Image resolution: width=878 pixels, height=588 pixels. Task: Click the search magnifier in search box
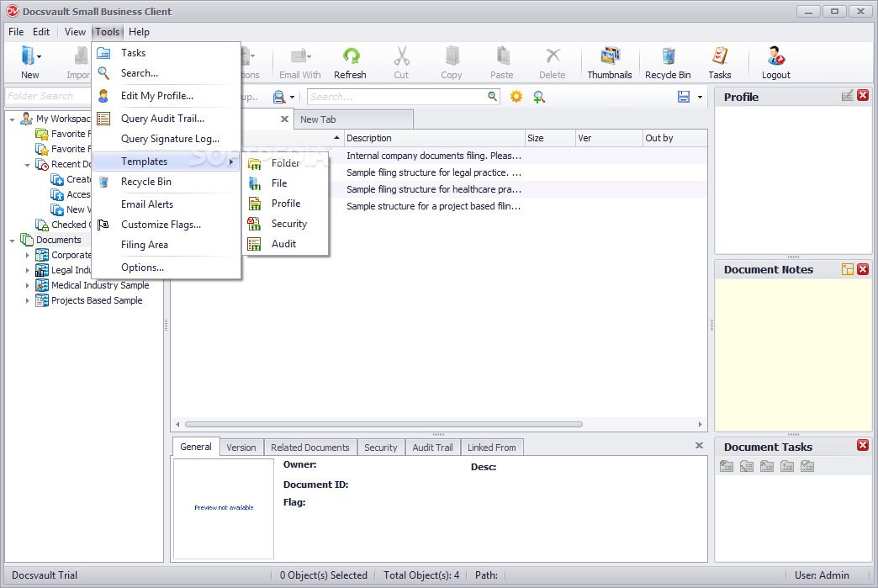[492, 97]
